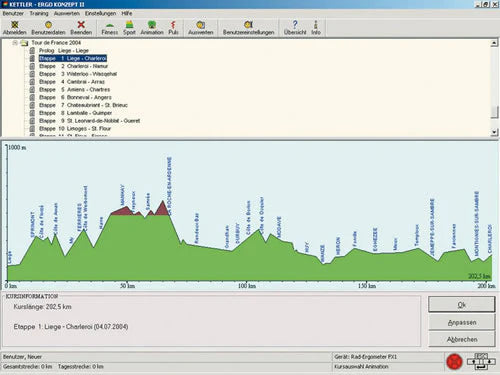The width and height of the screenshot is (500, 375).
Task: Select Etappe 8 Lamballe - Quimper
Action: 75,113
